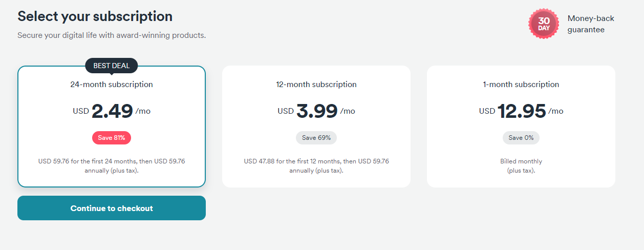Click the Select your subscription heading
Image resolution: width=644 pixels, height=250 pixels.
pos(95,16)
